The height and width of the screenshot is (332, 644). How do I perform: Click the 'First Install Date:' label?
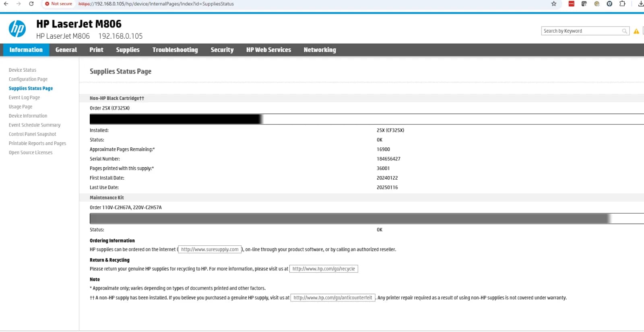107,178
